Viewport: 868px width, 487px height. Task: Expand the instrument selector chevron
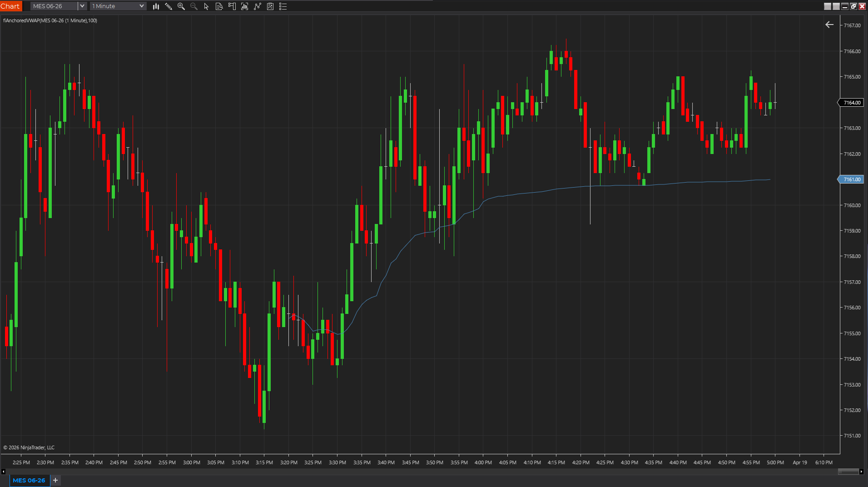(x=81, y=6)
